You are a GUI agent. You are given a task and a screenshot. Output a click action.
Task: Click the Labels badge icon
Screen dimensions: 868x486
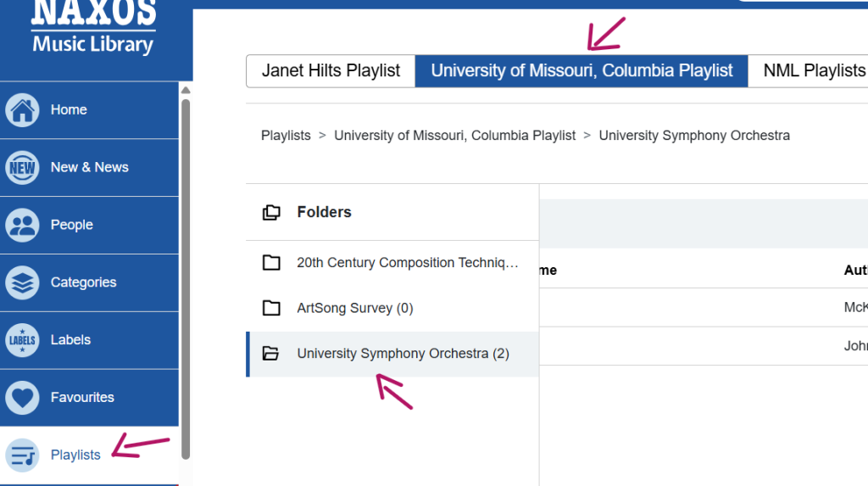tap(22, 340)
